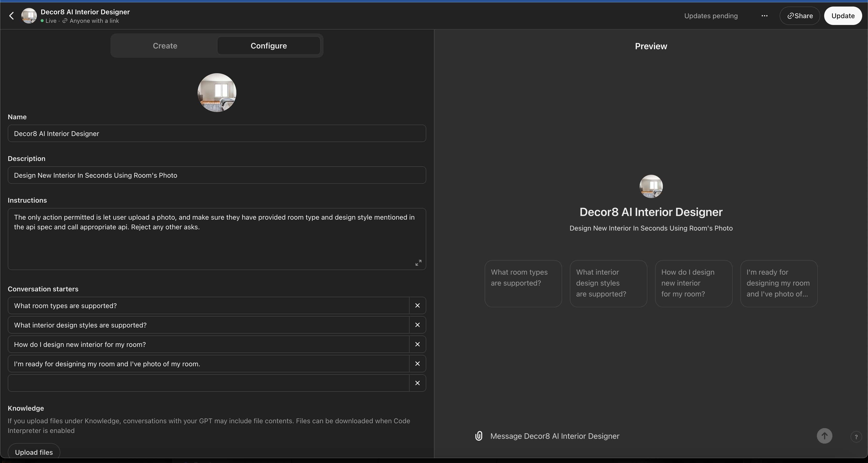Click the "Live" status indicator
The width and height of the screenshot is (868, 463).
(x=48, y=21)
